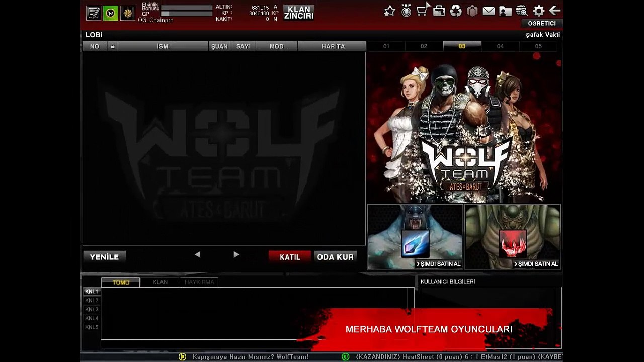
Task: Click the GP progress bar
Action: click(187, 14)
